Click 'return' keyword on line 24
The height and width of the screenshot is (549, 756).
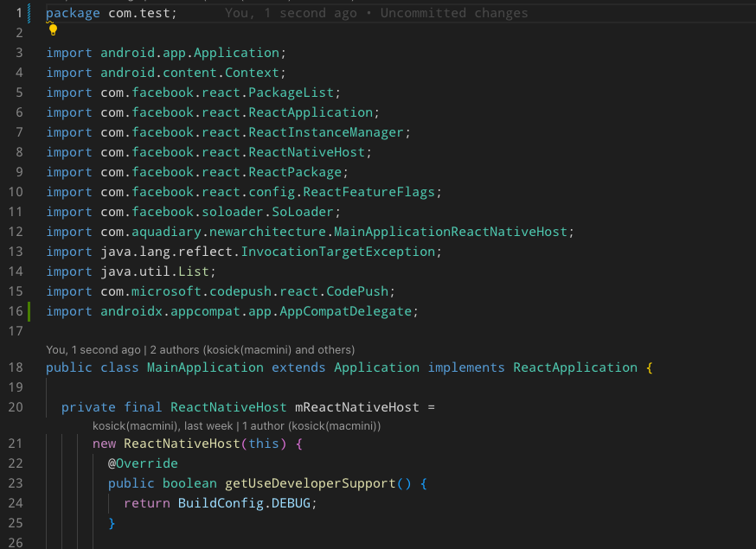(147, 503)
